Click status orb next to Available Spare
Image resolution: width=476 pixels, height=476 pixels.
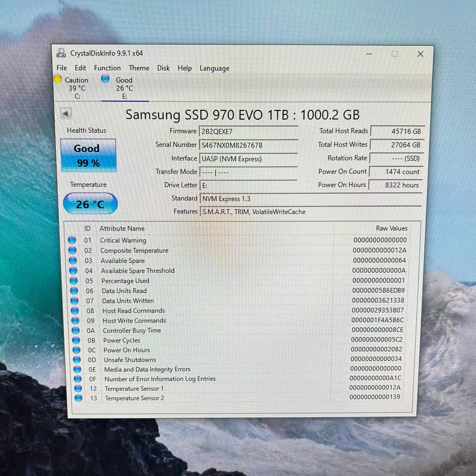click(73, 261)
